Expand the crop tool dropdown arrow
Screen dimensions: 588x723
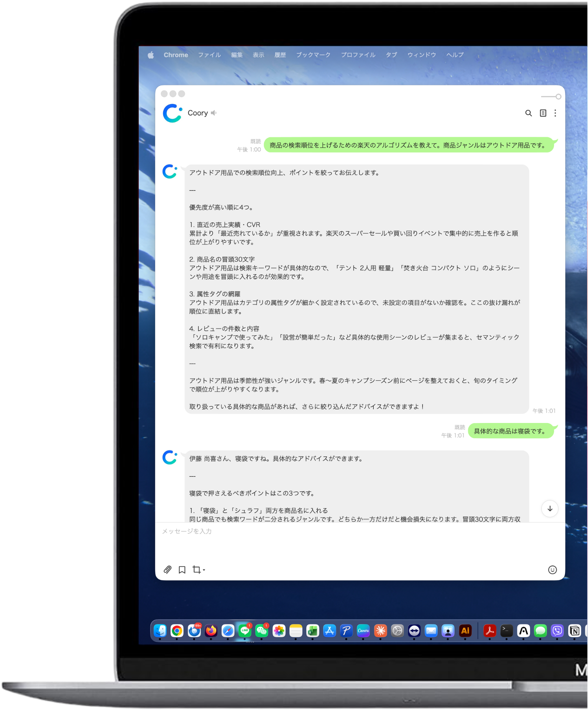[x=204, y=570]
